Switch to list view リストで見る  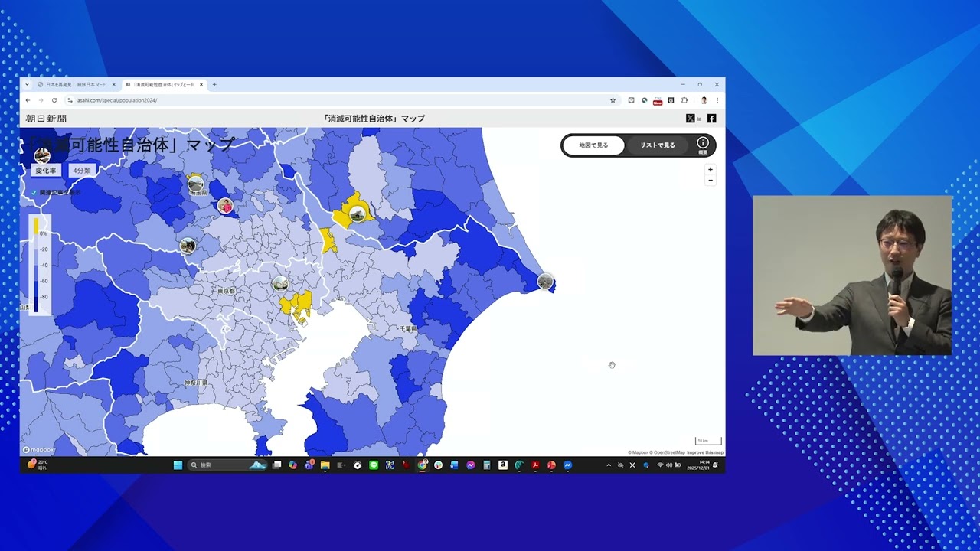point(658,145)
